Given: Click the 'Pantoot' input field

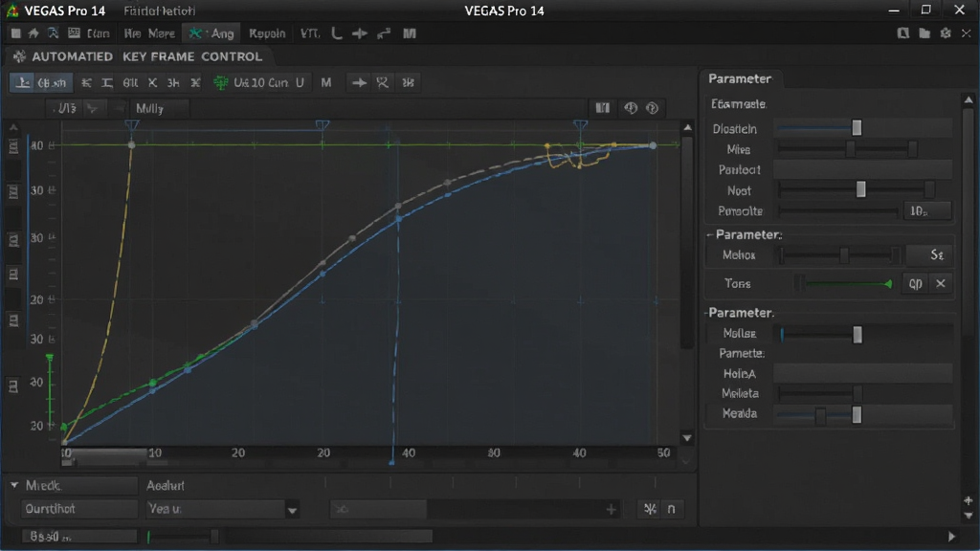Looking at the screenshot, I should point(862,169).
